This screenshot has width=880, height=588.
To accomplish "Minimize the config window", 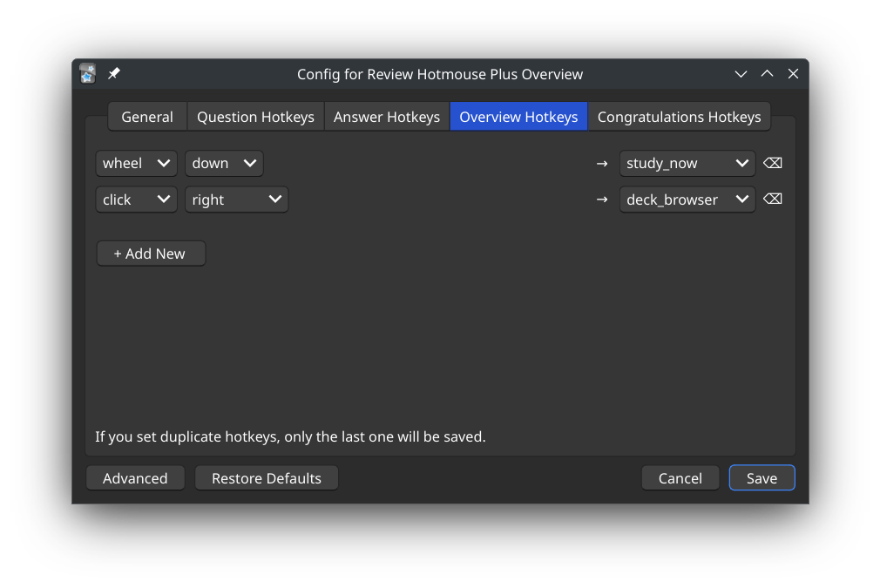I will [741, 74].
